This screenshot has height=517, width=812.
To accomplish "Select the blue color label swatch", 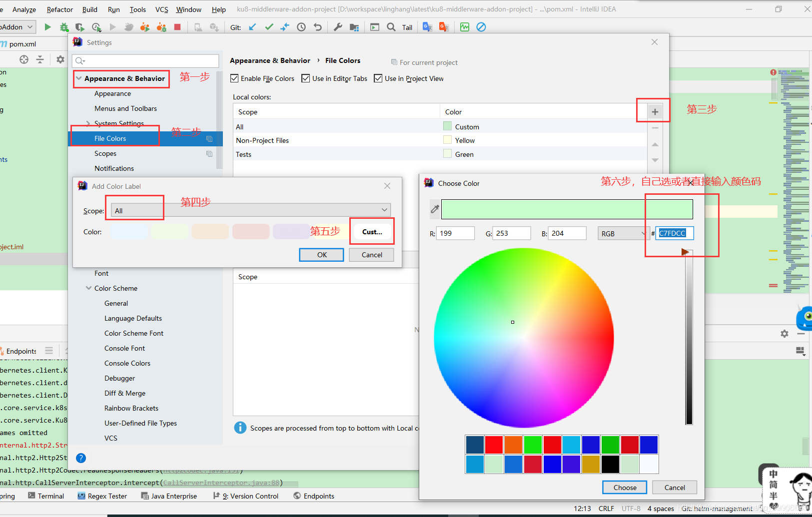I will (129, 232).
